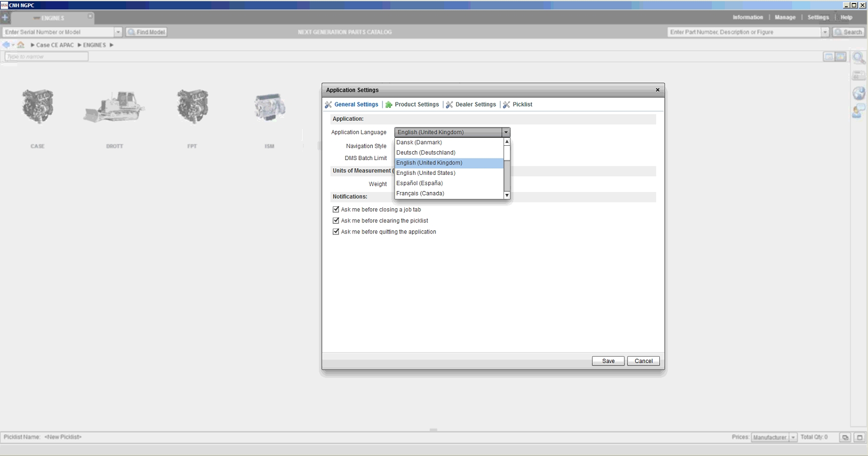
Task: Expand part number search dropdown arrow
Action: pos(825,32)
